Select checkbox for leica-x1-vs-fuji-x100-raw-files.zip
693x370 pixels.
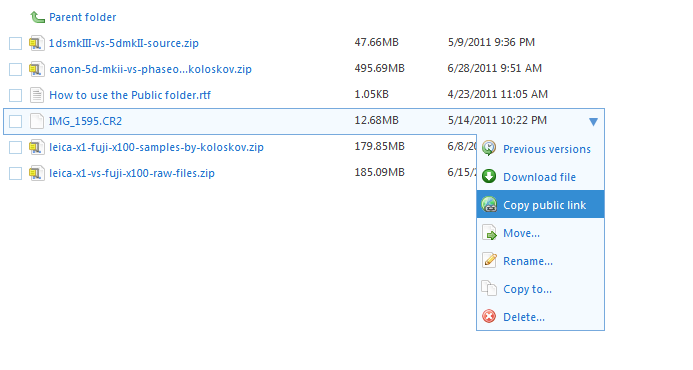pos(15,173)
